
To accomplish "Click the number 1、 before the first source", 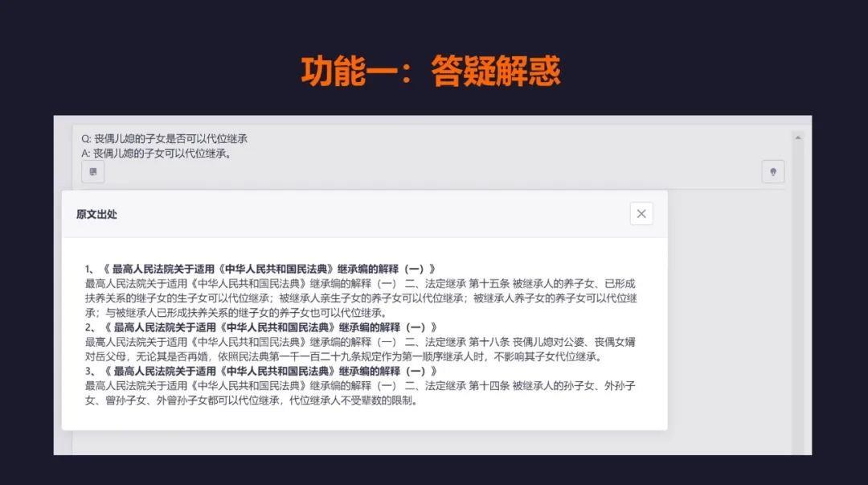I will 90,269.
